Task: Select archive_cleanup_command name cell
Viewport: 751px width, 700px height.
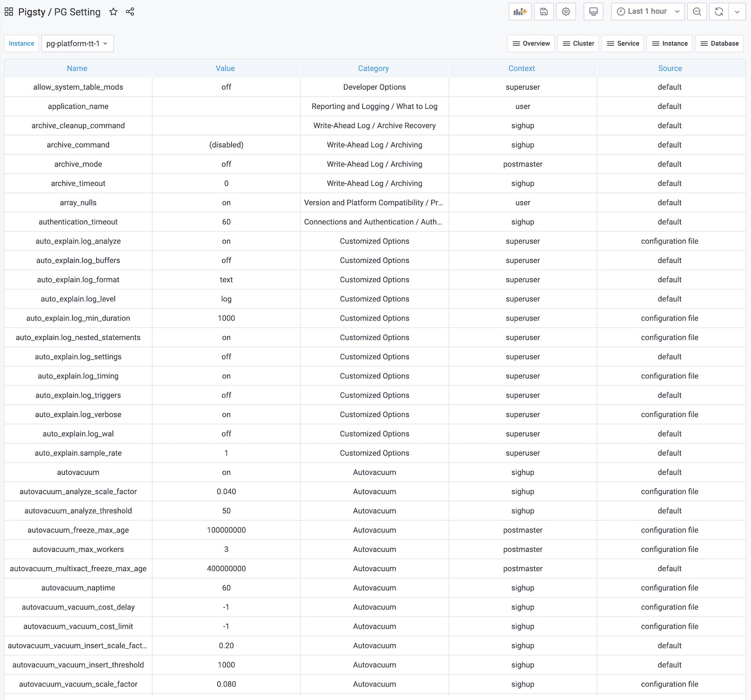Action: click(78, 126)
